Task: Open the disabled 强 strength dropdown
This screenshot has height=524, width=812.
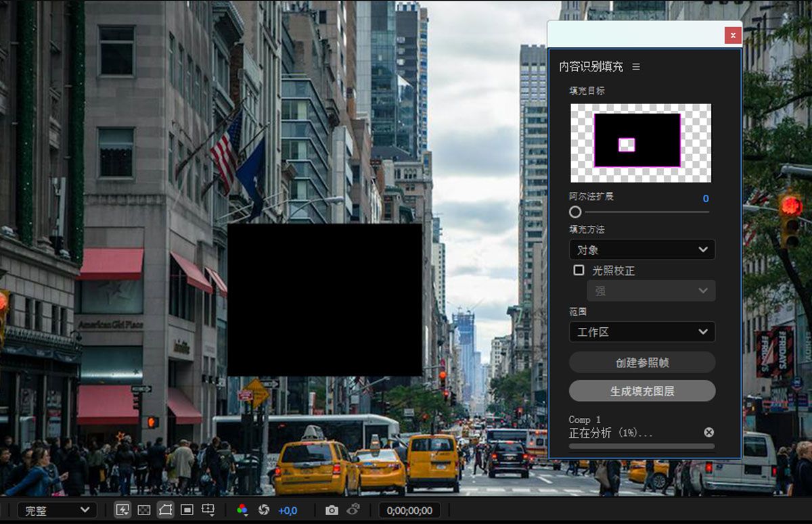Action: (651, 291)
